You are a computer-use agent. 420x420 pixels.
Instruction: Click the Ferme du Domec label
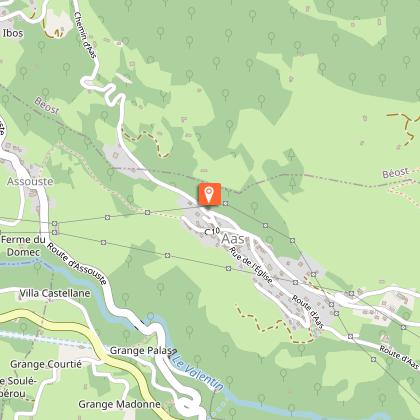pyautogui.click(x=23, y=246)
